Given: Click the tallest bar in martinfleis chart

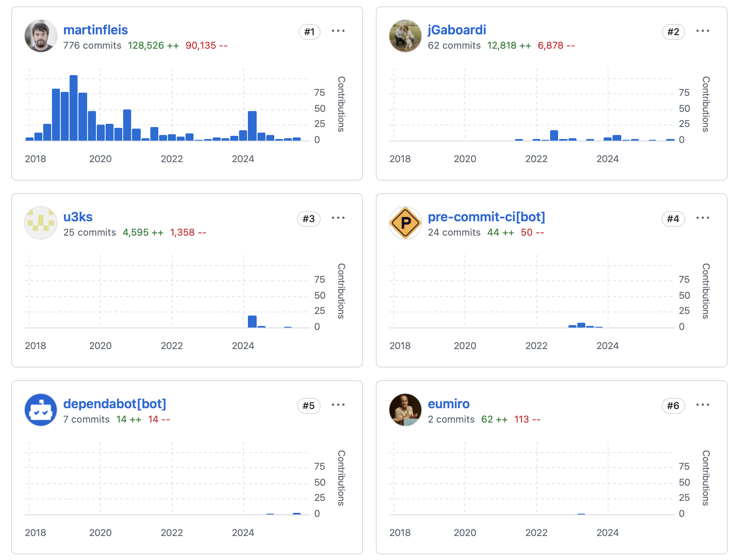Looking at the screenshot, I should pos(74,108).
